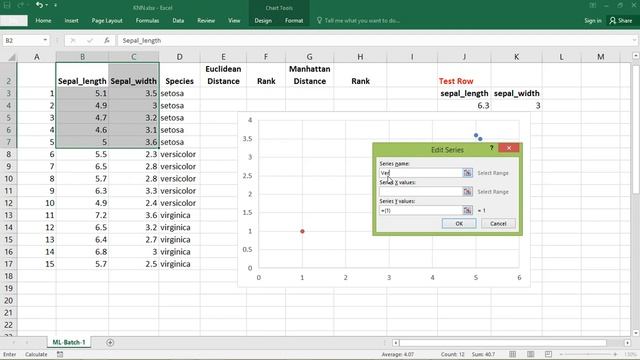
Task: Open the Data tab
Action: (178, 20)
